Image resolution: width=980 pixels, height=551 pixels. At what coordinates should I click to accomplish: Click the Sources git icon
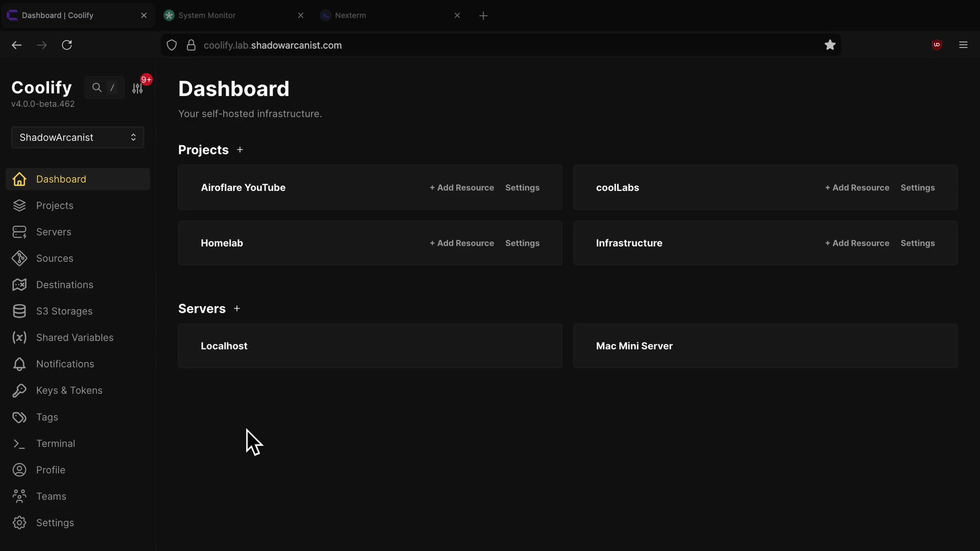pyautogui.click(x=19, y=258)
